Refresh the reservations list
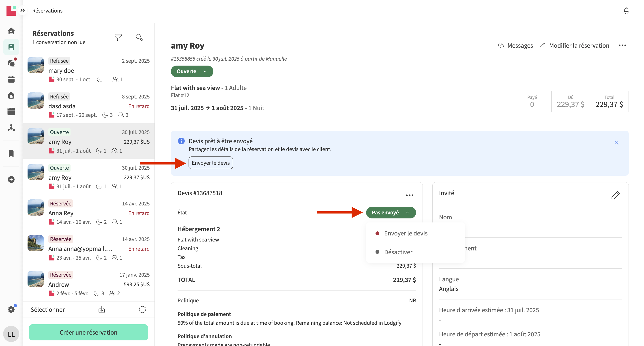This screenshot has width=644, height=346. 142,310
